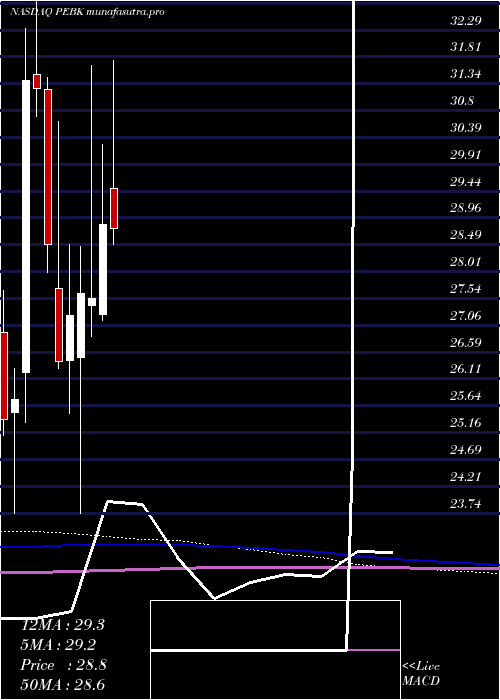Click the 28.01 price axis label
500x700 pixels.
tap(466, 262)
